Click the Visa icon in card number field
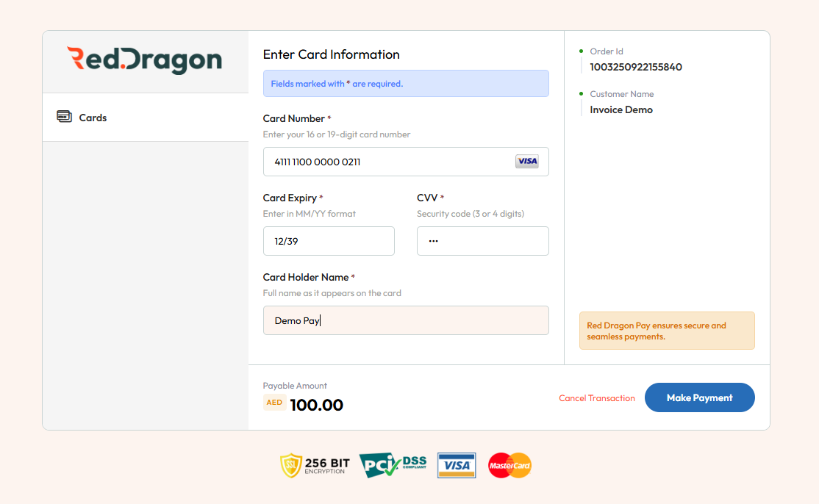This screenshot has width=819, height=504. (x=526, y=162)
